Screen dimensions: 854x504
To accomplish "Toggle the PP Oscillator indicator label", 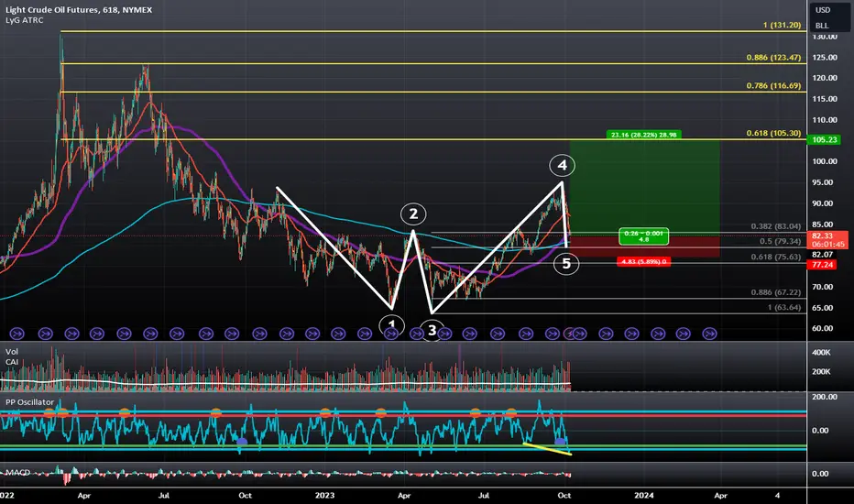I will [30, 402].
